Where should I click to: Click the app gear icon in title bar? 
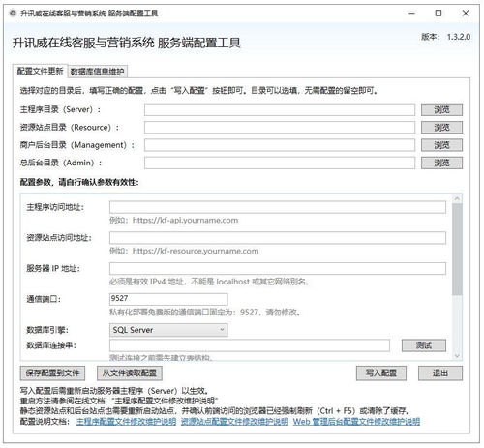pyautogui.click(x=13, y=14)
